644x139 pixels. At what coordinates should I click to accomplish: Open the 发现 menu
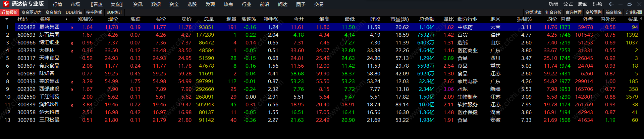pos(210,4)
